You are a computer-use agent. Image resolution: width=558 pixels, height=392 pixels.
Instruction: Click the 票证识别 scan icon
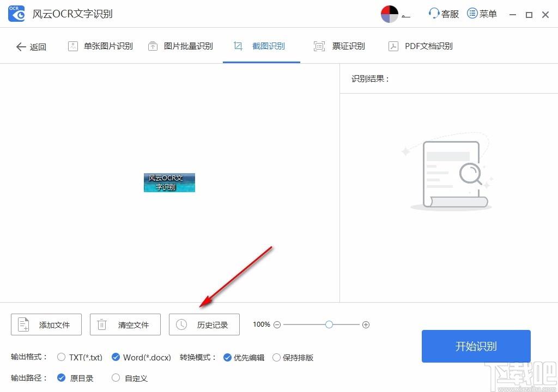click(319, 46)
